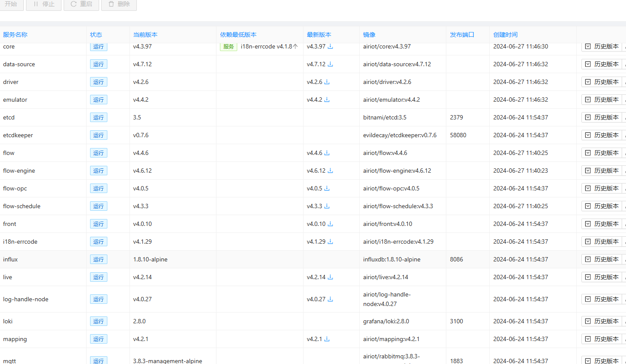Select the flow-schedule service name

[22, 206]
